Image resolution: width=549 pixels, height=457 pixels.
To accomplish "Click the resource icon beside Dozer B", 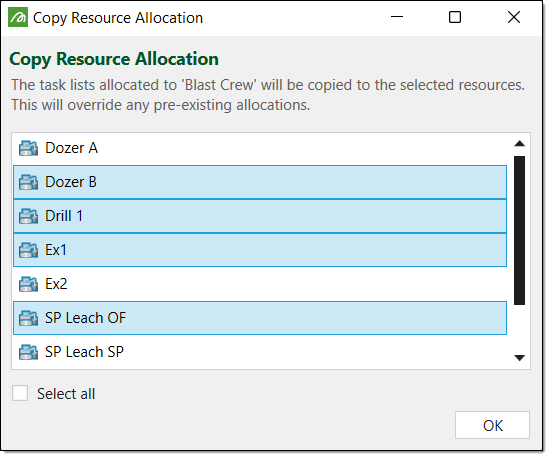I will click(x=28, y=182).
